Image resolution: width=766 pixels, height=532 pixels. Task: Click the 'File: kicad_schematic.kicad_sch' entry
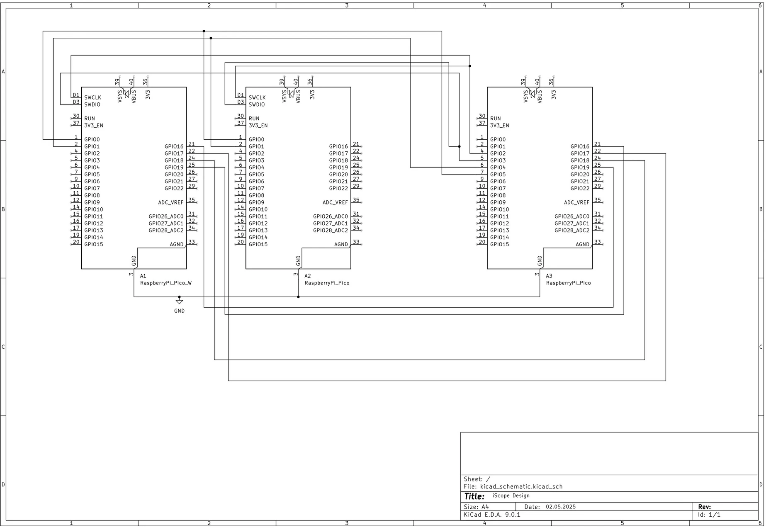(513, 487)
